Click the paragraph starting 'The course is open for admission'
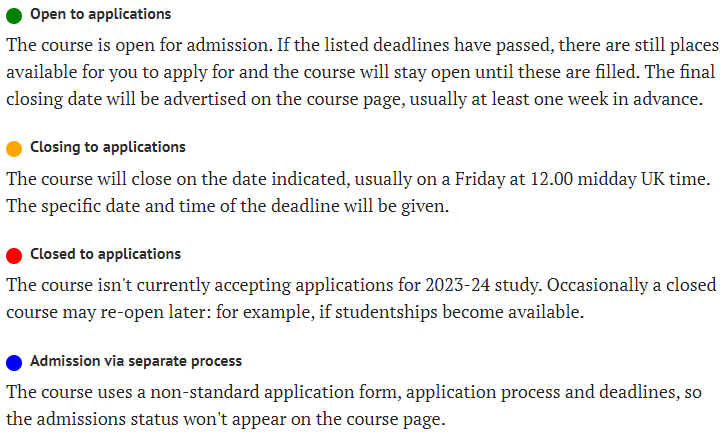This screenshot has width=724, height=439. tap(362, 72)
